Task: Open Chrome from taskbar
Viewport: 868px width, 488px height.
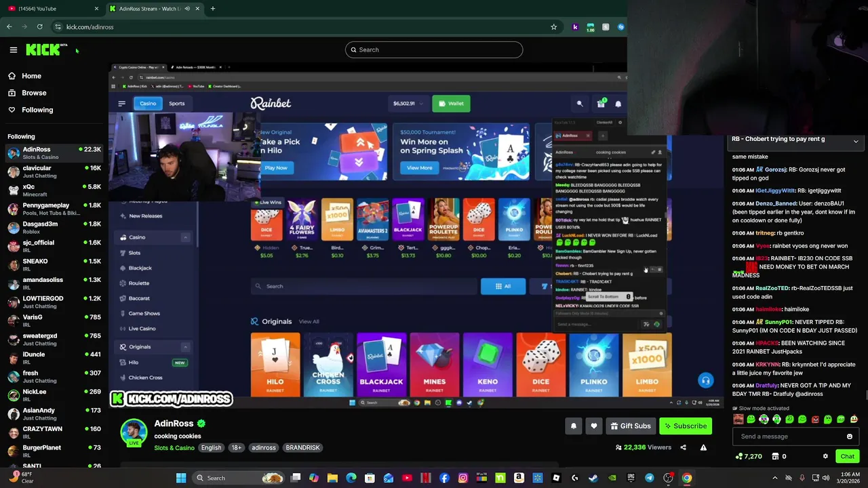Action: click(x=687, y=478)
